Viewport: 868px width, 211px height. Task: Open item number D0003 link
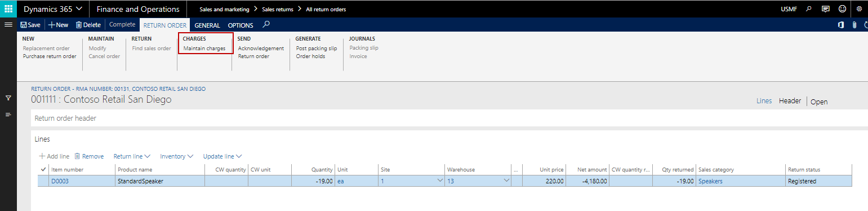(60, 181)
